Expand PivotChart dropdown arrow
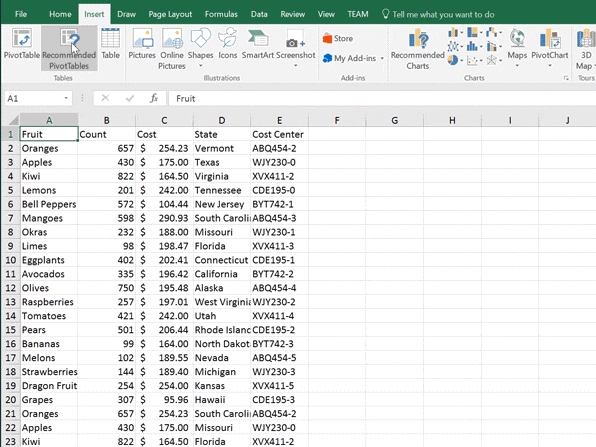 (x=550, y=66)
